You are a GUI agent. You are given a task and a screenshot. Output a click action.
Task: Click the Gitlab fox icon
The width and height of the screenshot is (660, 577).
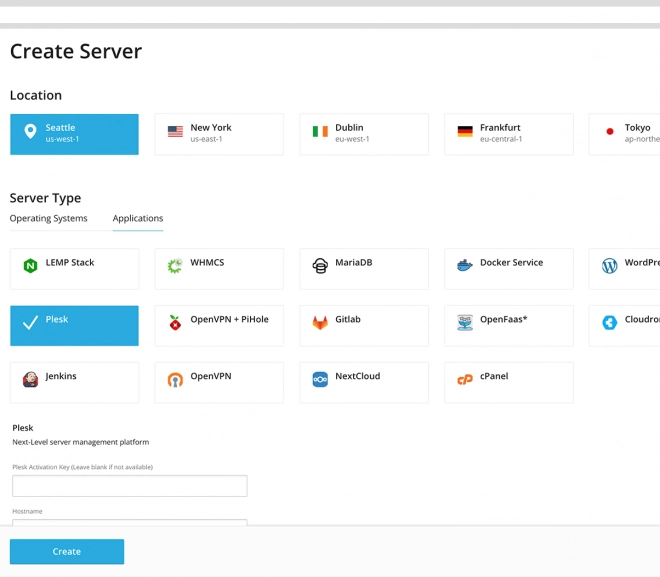[320, 322]
